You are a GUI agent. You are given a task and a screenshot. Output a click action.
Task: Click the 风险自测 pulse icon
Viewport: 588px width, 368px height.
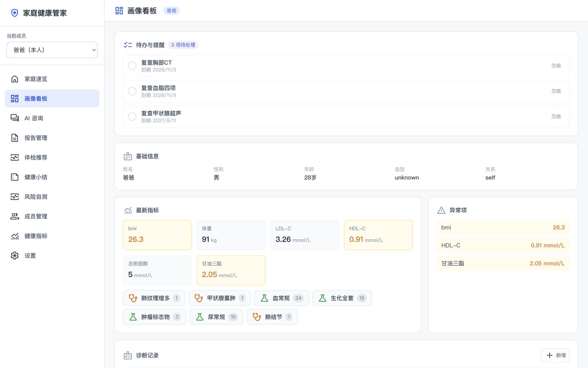(15, 197)
